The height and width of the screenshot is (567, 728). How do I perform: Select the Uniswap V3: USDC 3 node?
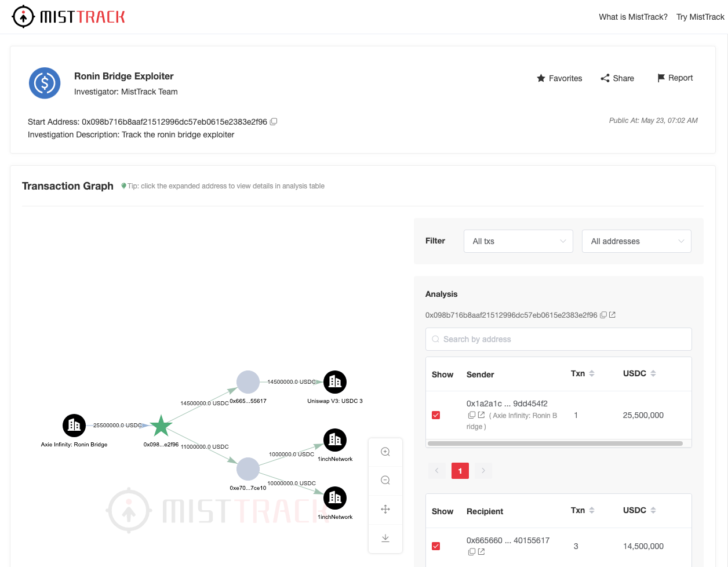335,382
